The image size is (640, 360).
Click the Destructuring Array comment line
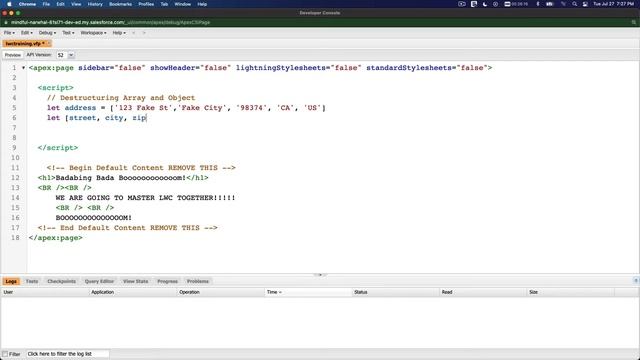click(121, 98)
